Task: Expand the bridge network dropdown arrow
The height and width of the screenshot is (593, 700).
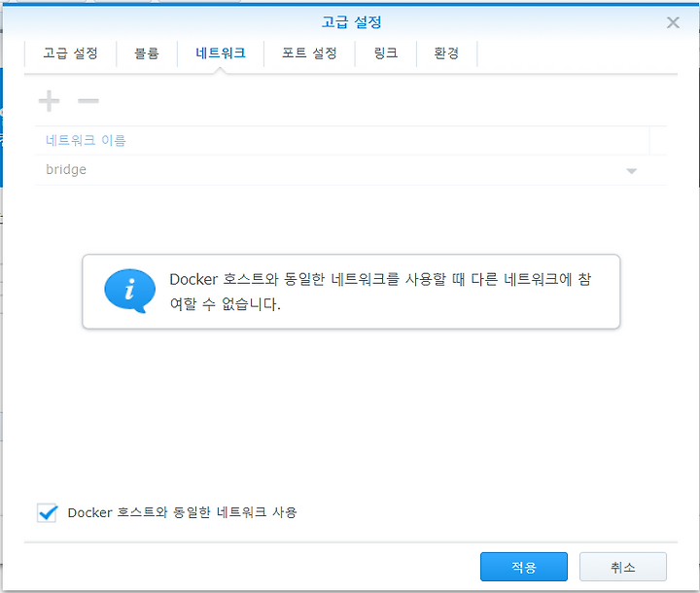Action: (x=631, y=171)
